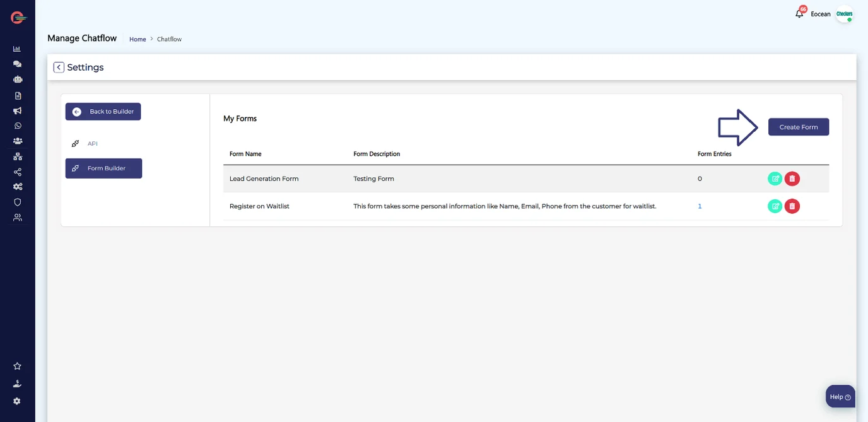The height and width of the screenshot is (422, 868).
Task: Click the Create Form button
Action: click(x=798, y=127)
